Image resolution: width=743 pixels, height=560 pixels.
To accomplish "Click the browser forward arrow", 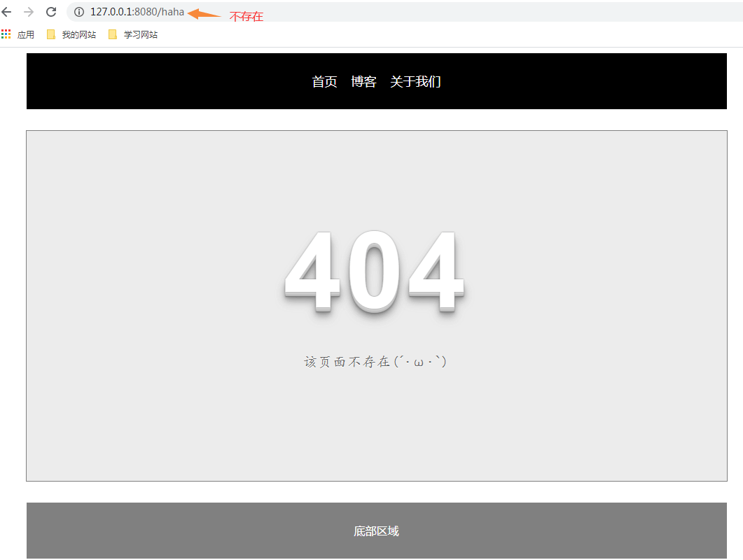I will (29, 12).
